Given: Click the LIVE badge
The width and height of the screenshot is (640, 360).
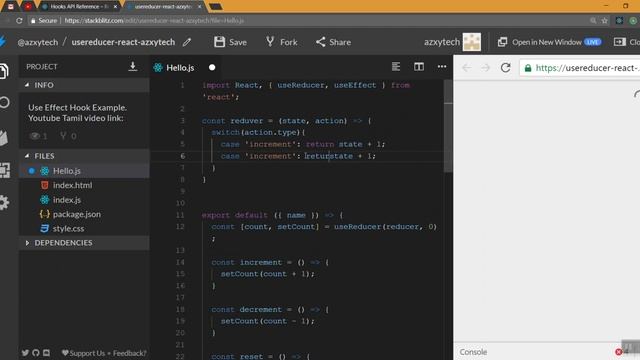Looking at the screenshot, I should [x=592, y=42].
